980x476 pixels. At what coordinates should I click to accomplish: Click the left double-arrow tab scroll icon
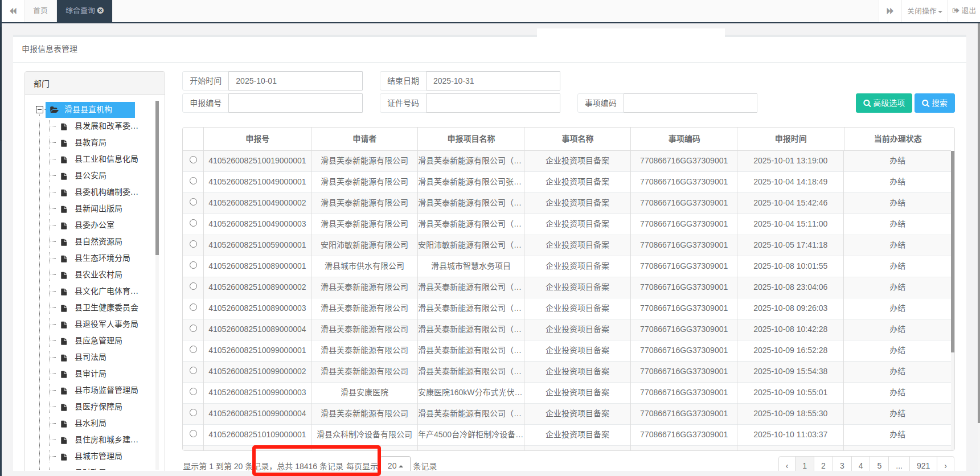click(13, 11)
